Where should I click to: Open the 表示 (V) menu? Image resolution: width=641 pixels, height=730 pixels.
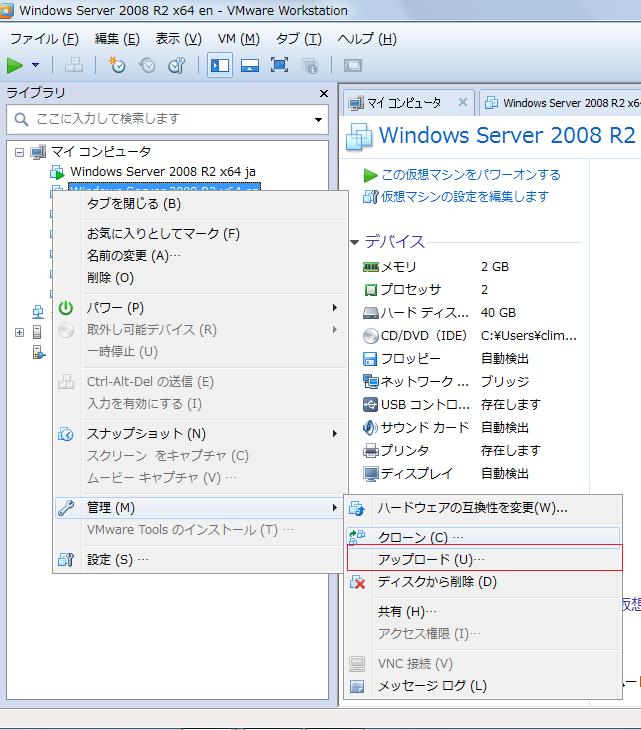click(178, 39)
